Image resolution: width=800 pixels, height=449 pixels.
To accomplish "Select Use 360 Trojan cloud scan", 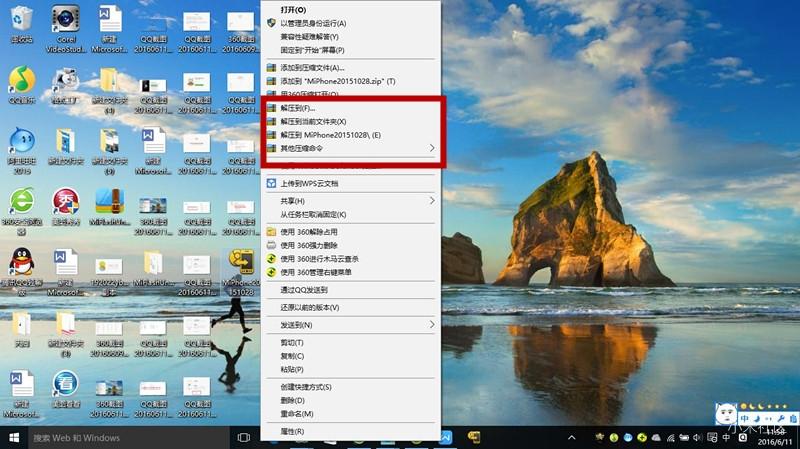I will [350, 259].
